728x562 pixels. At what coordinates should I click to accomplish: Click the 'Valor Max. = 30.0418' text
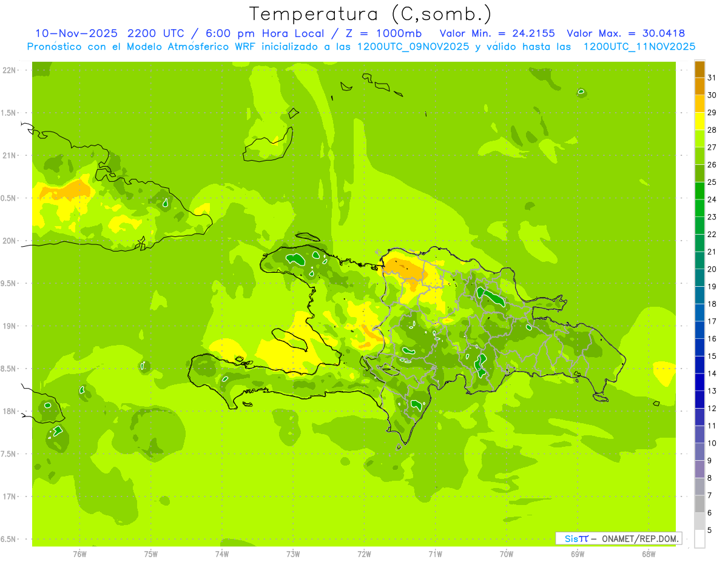(625, 33)
